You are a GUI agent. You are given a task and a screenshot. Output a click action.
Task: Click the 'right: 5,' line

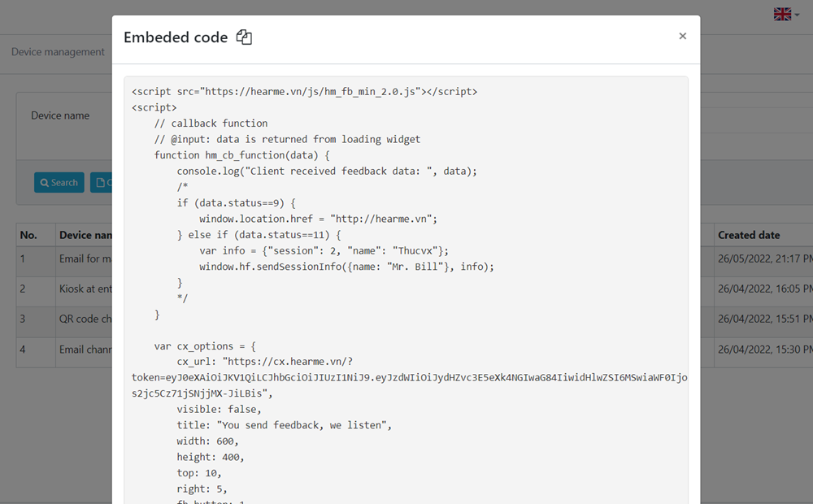[x=202, y=489]
